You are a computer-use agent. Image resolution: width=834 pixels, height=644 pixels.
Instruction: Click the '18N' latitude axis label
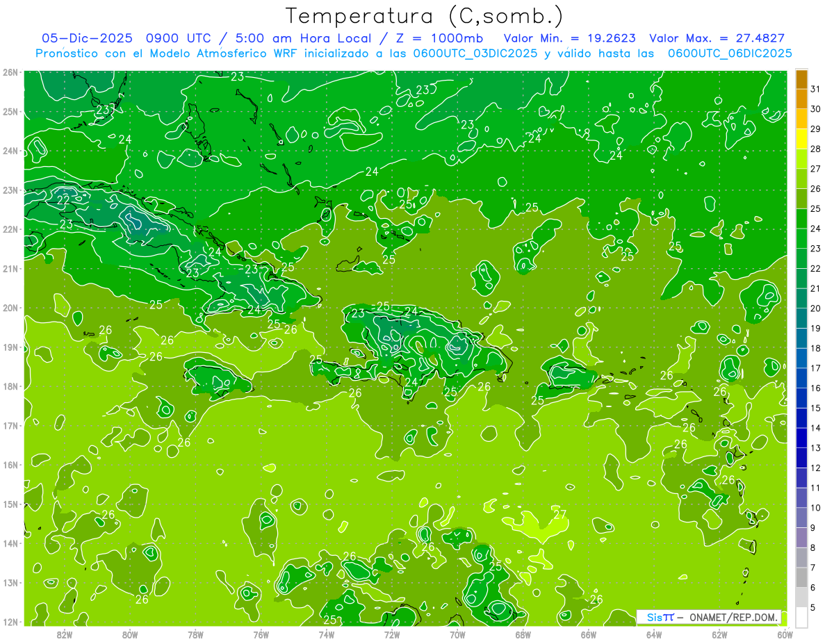pyautogui.click(x=10, y=386)
